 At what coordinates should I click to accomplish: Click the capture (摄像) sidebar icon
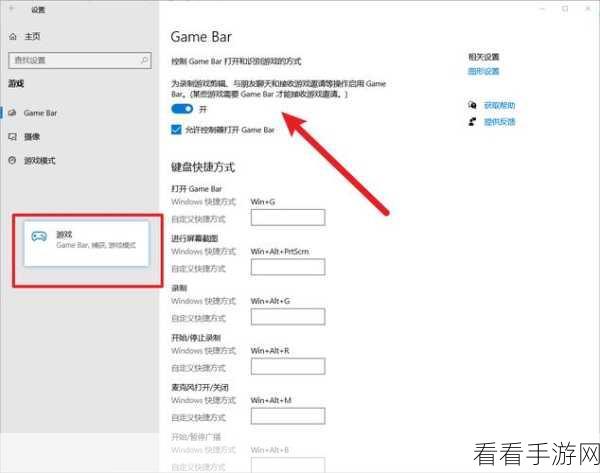(12, 137)
